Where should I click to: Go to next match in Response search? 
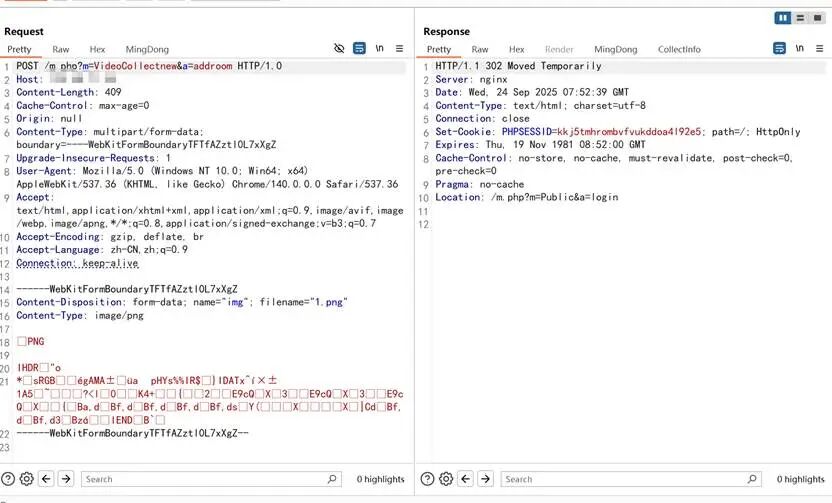(x=486, y=479)
